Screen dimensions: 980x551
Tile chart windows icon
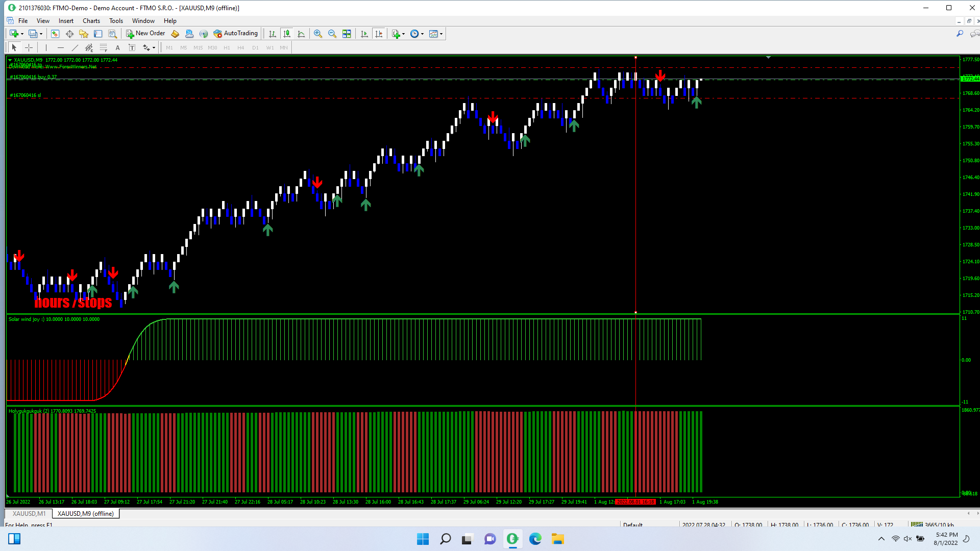tap(347, 34)
